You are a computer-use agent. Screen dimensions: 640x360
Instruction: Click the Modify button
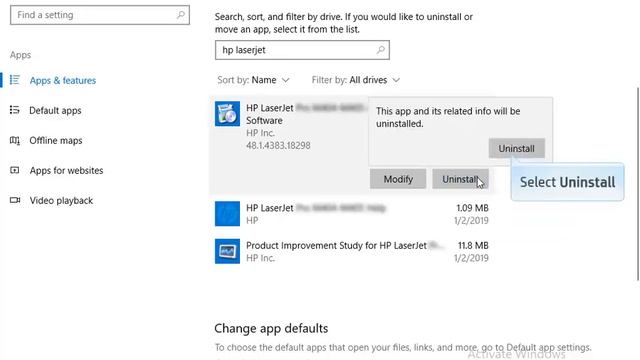click(x=398, y=179)
